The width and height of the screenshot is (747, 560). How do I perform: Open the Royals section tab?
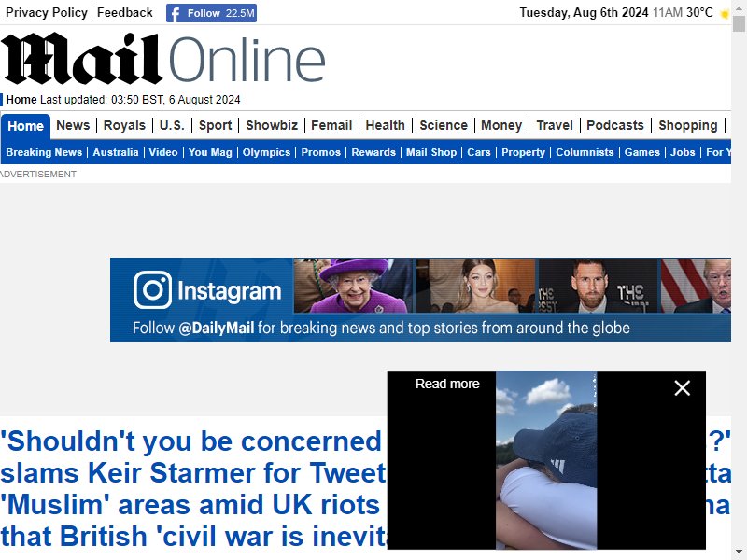[124, 125]
